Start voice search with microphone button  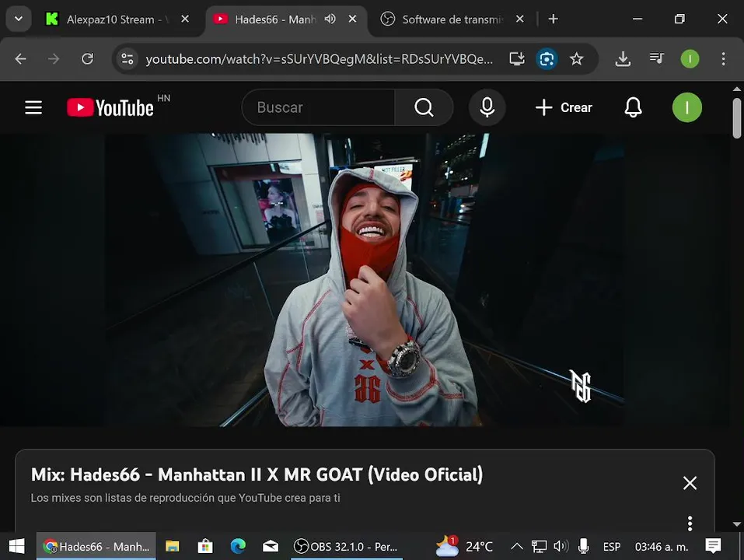(x=487, y=108)
